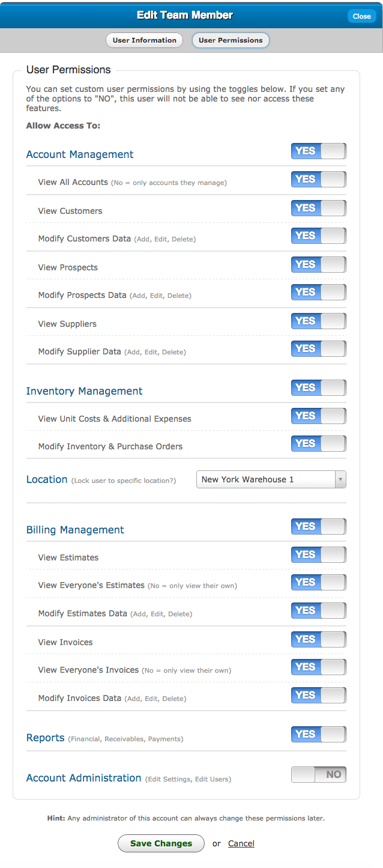
Task: Disable View Unit Costs & Additional Expenses
Action: point(318,416)
